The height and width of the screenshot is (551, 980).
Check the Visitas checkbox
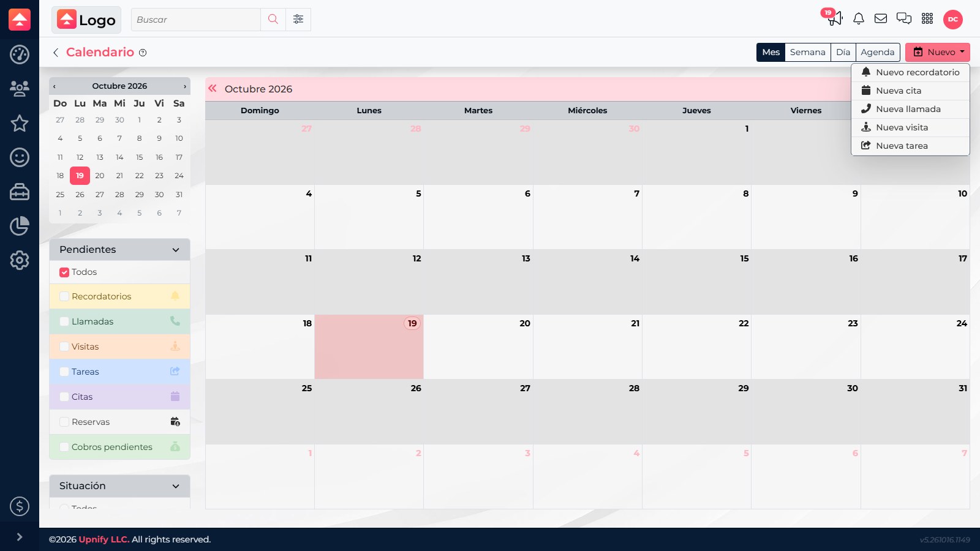point(64,347)
